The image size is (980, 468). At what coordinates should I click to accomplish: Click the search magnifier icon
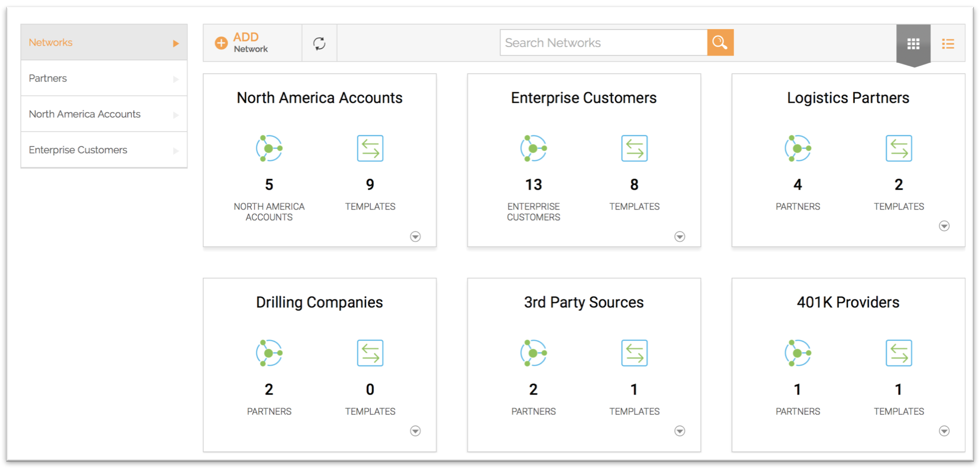720,42
